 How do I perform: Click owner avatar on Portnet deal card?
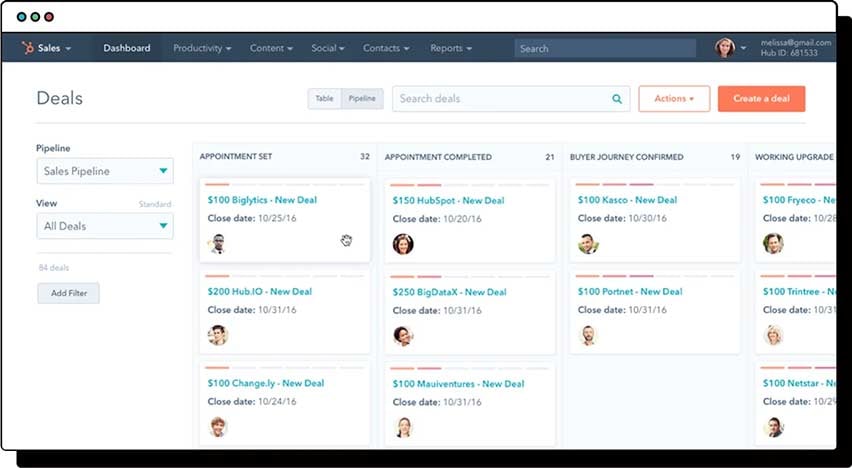pos(588,335)
